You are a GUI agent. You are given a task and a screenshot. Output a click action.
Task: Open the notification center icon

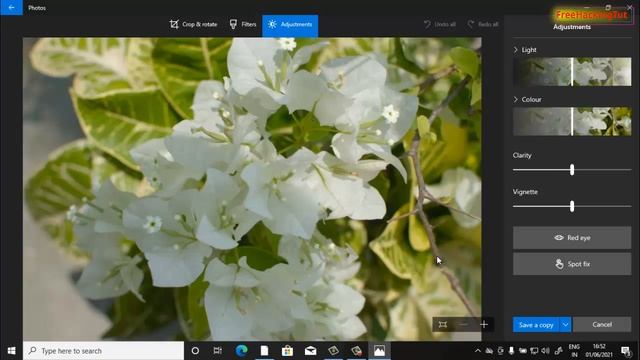[x=625, y=351]
